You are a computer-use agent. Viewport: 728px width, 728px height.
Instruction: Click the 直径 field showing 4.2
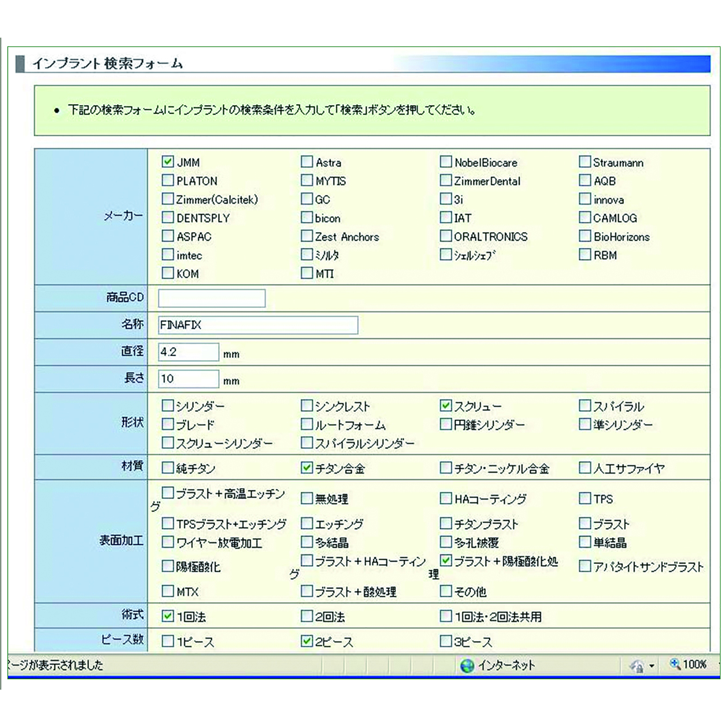tap(189, 352)
